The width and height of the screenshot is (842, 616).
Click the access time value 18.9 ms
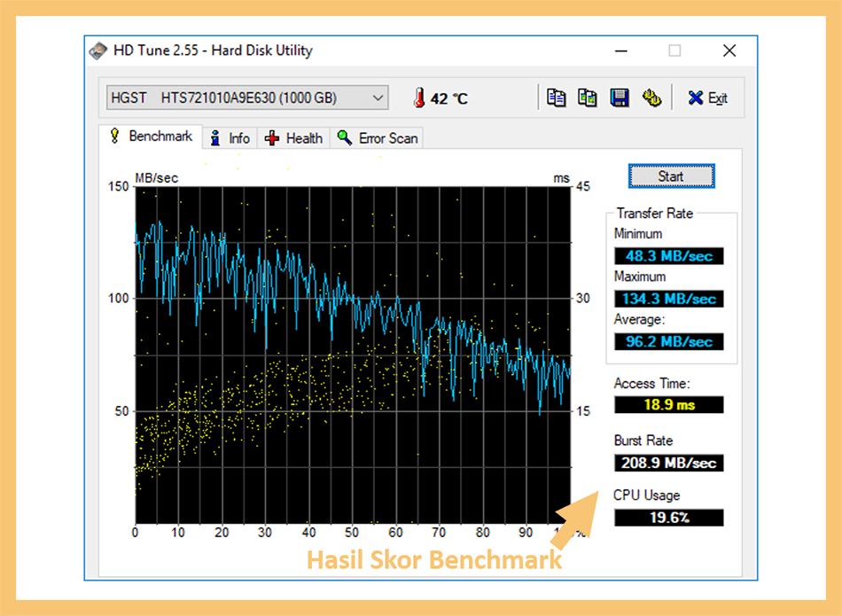(669, 404)
